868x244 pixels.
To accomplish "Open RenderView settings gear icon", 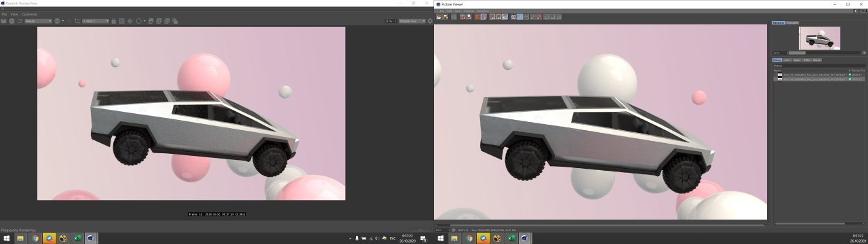I will point(430,21).
